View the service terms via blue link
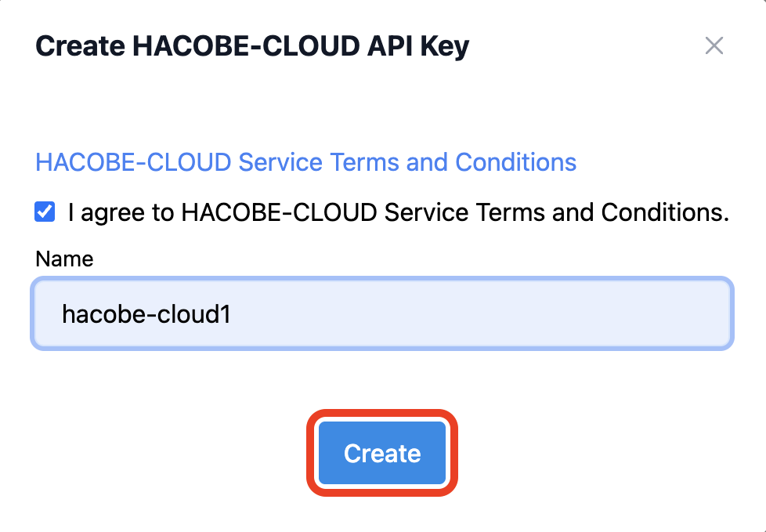Screen dimensions: 766x532 pyautogui.click(x=305, y=162)
